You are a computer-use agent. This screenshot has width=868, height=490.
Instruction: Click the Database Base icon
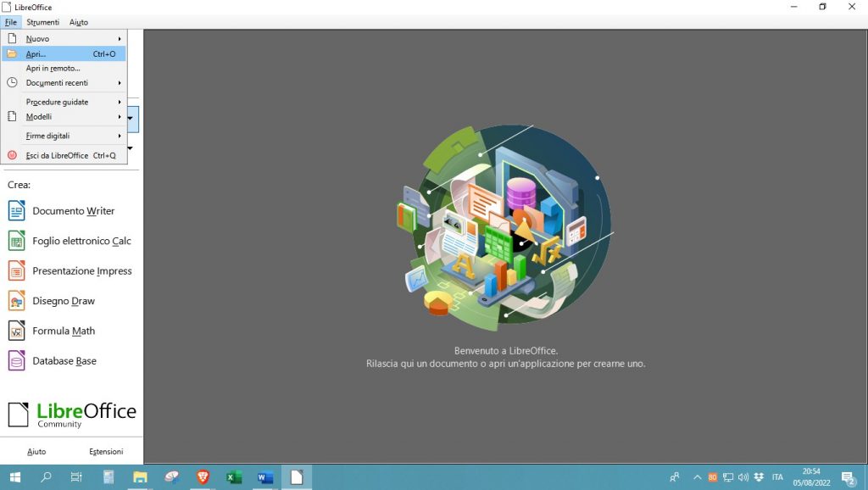click(16, 361)
